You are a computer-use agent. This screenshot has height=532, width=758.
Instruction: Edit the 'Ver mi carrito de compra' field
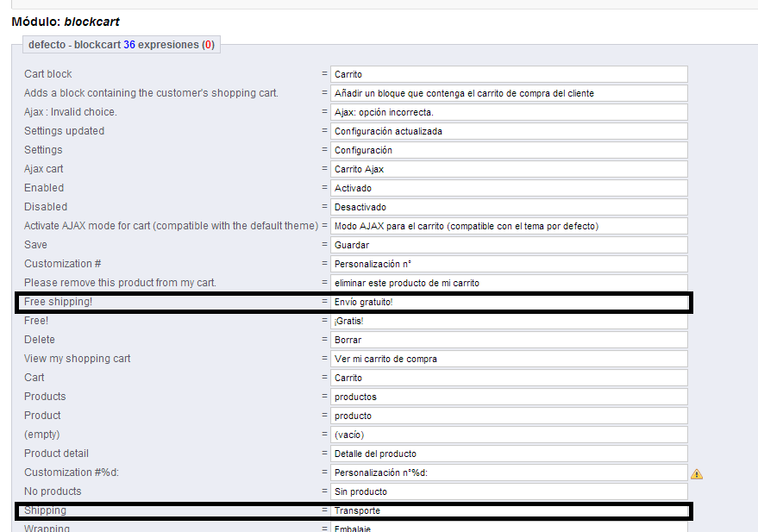click(x=509, y=359)
